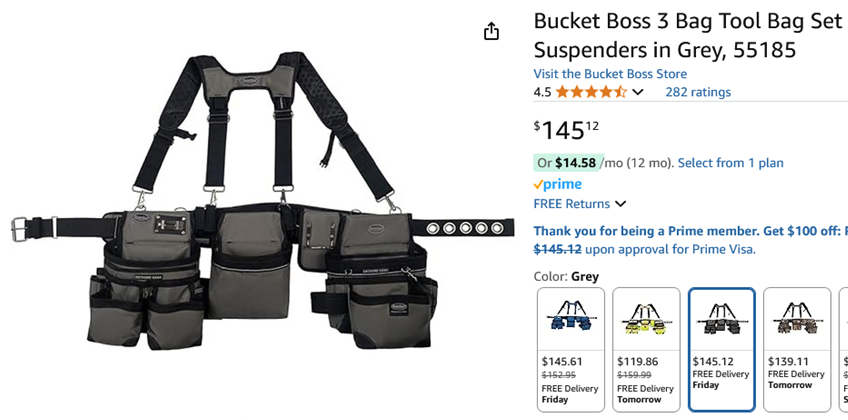Image resolution: width=848 pixels, height=420 pixels.
Task: Open the 282 ratings link
Action: coord(698,92)
